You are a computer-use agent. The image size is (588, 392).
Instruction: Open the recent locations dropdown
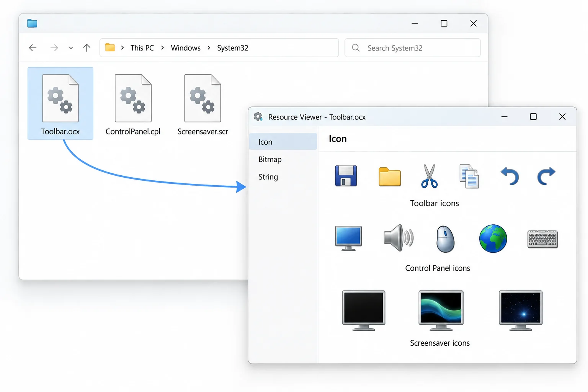coord(71,48)
